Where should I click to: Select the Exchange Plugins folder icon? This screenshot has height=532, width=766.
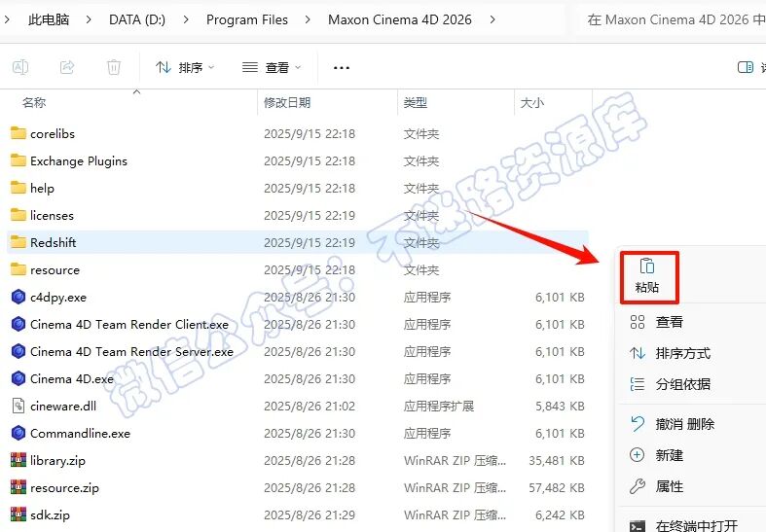pos(18,160)
